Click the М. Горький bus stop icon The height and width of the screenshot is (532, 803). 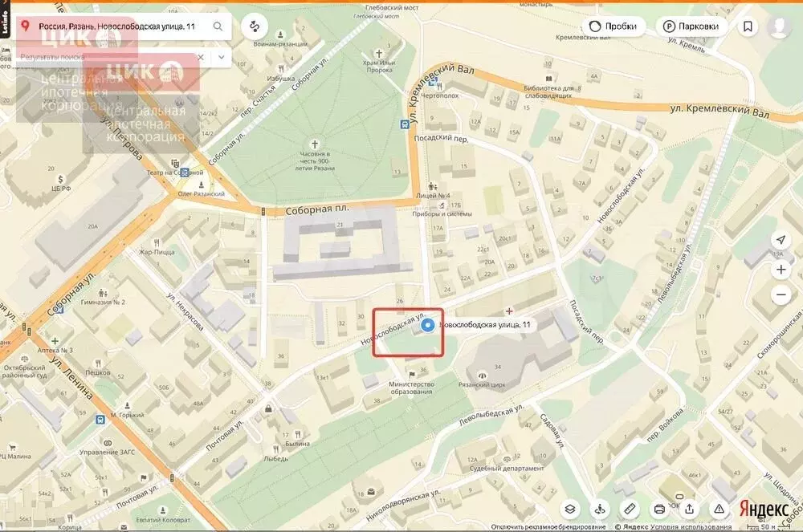point(100,420)
